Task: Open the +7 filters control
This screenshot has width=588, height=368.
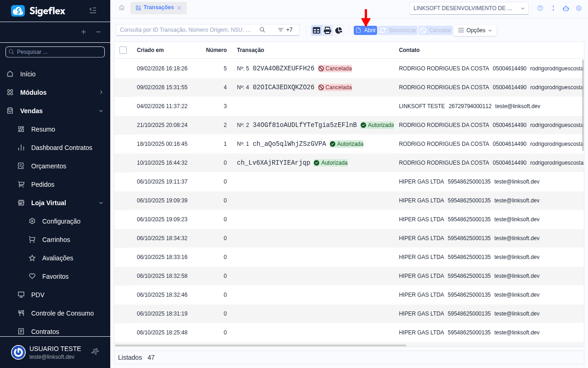Action: (285, 30)
